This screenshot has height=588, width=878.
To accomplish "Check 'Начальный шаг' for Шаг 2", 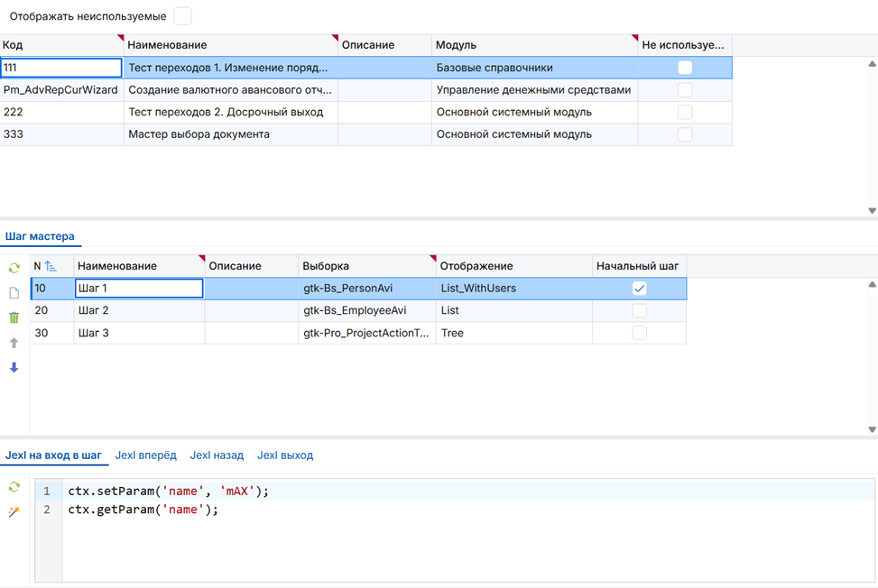I will click(640, 310).
